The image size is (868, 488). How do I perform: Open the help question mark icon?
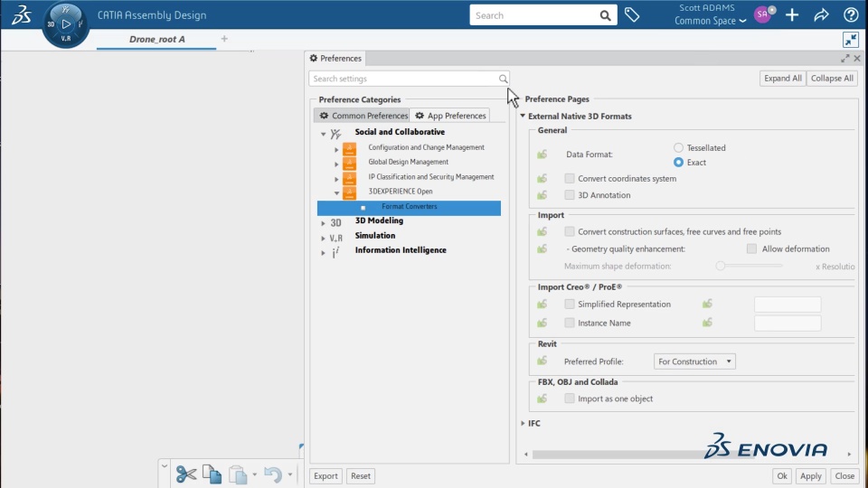click(x=851, y=15)
